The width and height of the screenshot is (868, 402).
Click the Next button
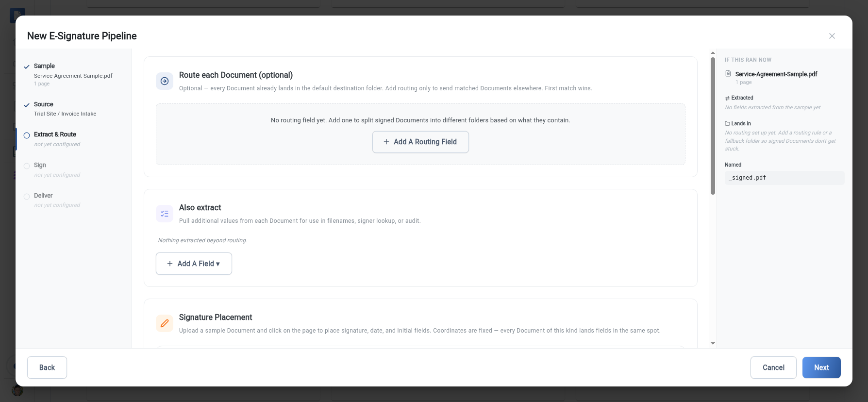coord(821,368)
